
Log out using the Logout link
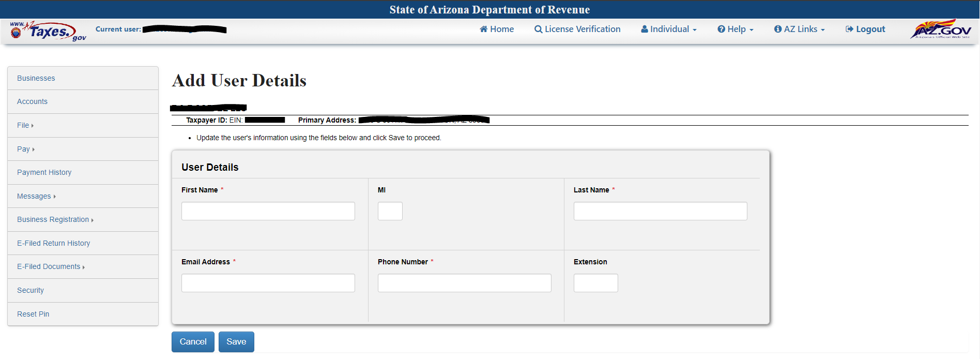pyautogui.click(x=865, y=29)
